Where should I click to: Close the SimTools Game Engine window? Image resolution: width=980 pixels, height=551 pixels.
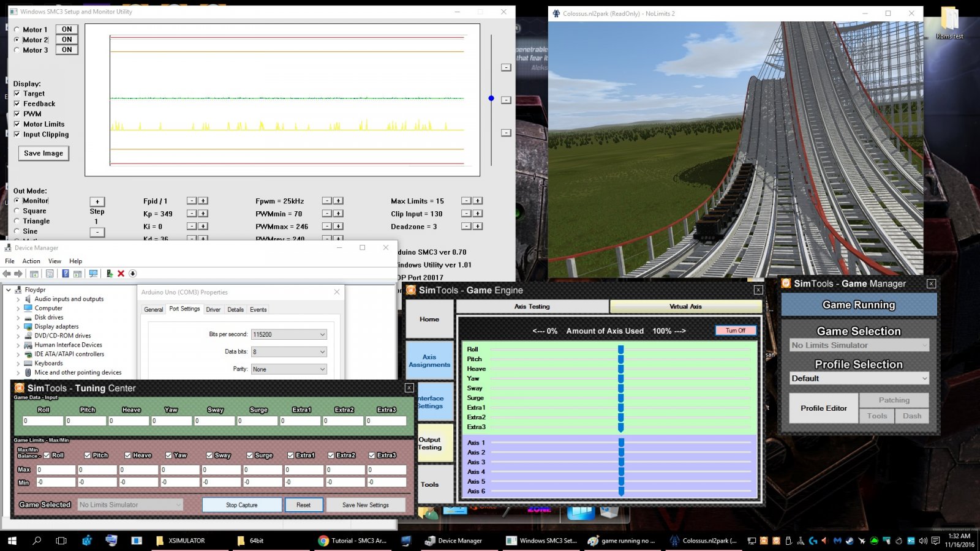(x=758, y=290)
